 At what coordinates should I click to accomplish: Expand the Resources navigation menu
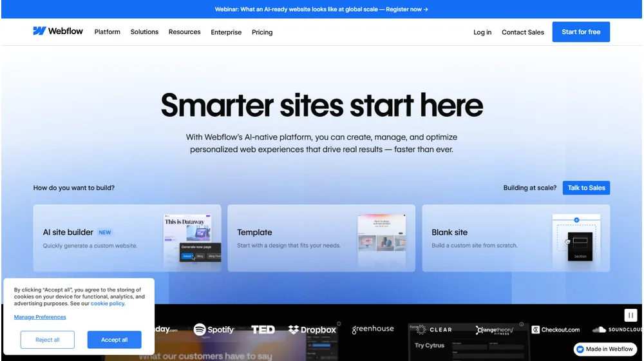[x=184, y=32]
